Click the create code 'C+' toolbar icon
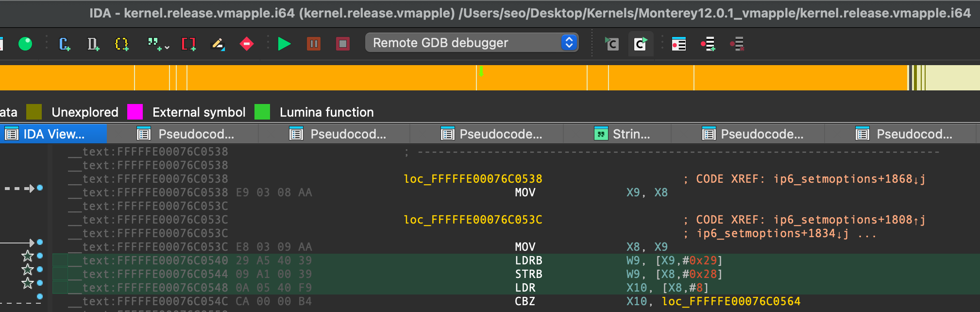The width and height of the screenshot is (980, 312). [65, 44]
